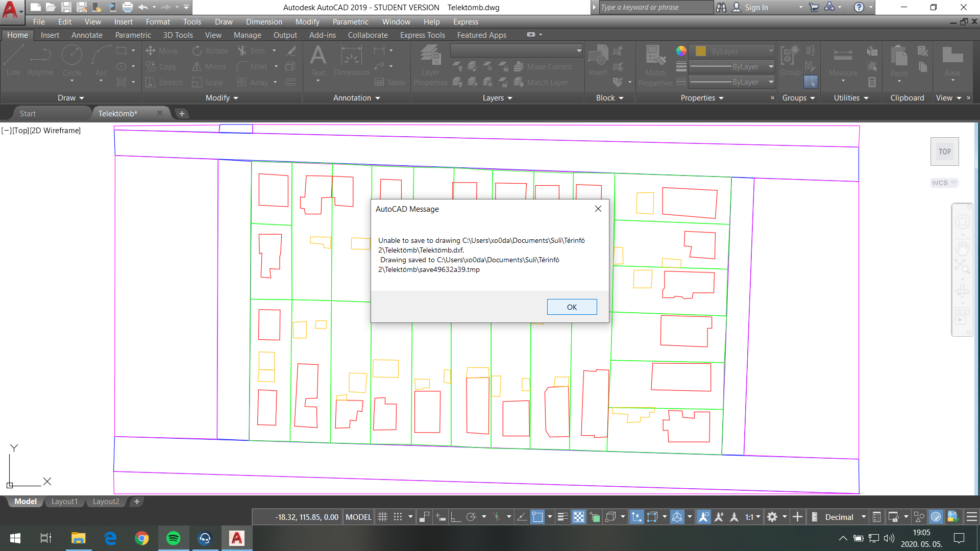The image size is (980, 551).
Task: Select the Text annotation tool
Action: click(x=318, y=61)
